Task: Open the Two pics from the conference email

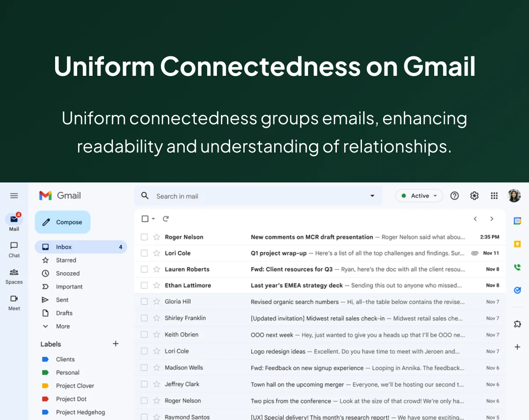Action: click(x=320, y=401)
